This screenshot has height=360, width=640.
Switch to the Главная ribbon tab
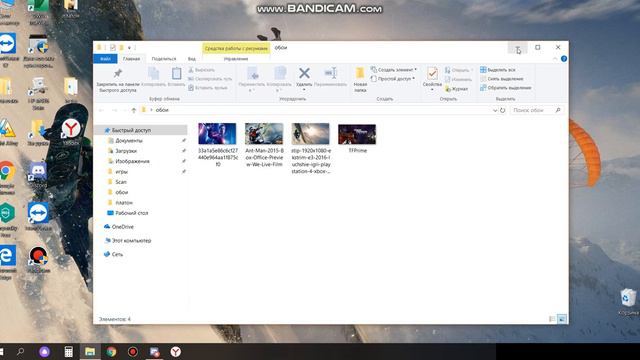point(131,59)
